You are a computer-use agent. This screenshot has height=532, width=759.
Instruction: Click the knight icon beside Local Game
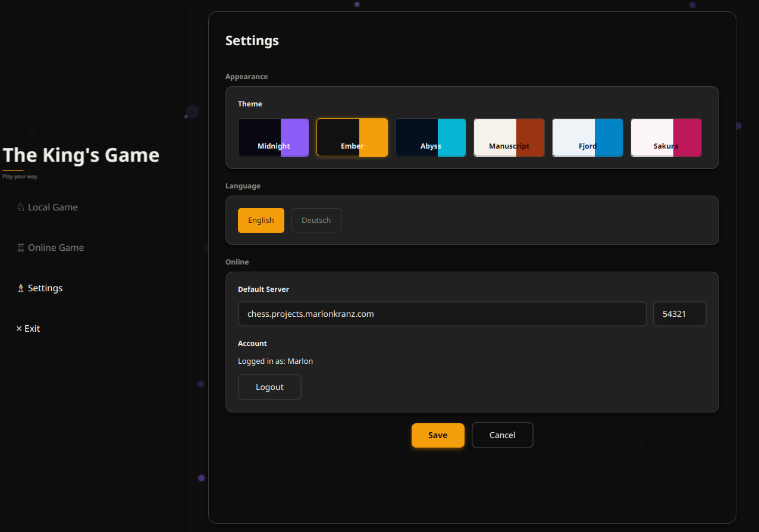[21, 207]
